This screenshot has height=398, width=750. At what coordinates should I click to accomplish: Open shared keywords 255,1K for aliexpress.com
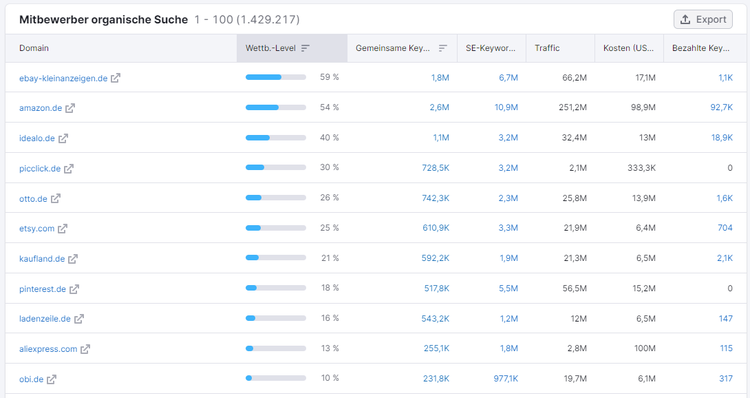[x=436, y=349]
